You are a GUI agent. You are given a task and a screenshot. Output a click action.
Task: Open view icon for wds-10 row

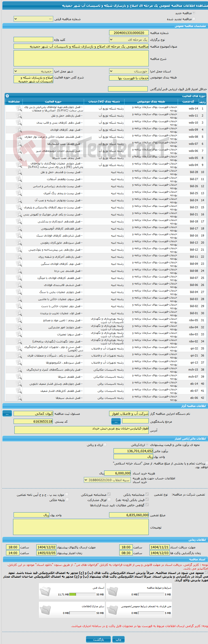(19, 123)
